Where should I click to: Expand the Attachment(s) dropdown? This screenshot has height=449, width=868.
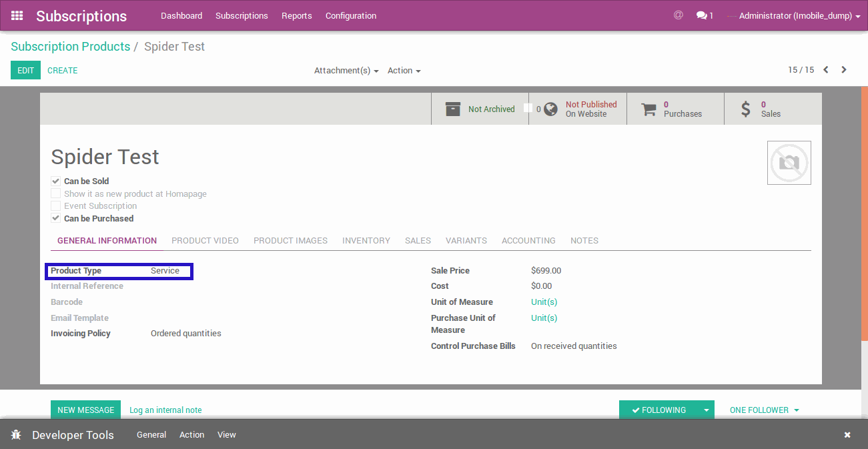[346, 71]
